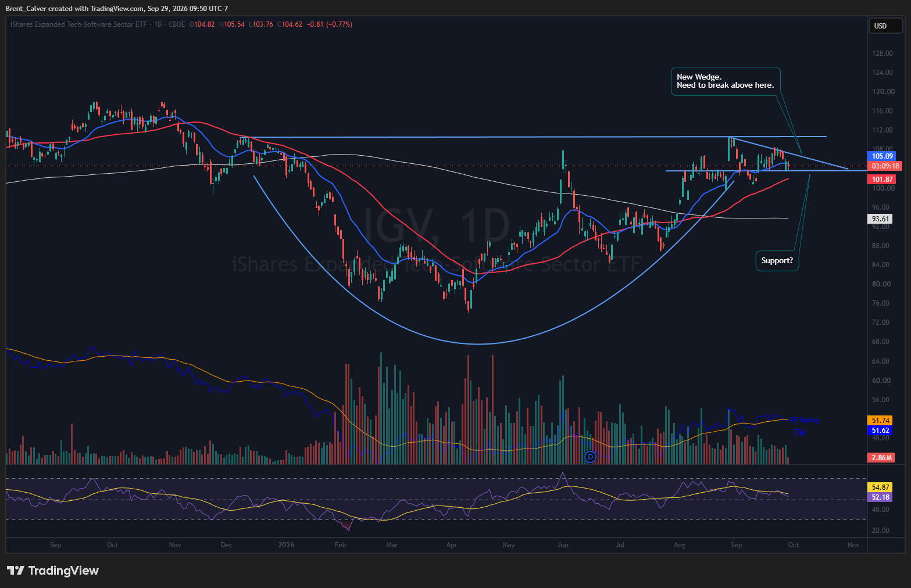Click the yellow 54.87 RSI label
Image resolution: width=911 pixels, height=588 pixels.
click(880, 487)
